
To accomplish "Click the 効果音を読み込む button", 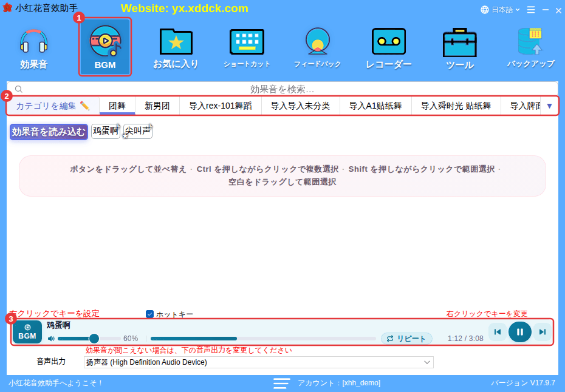I will 49,132.
